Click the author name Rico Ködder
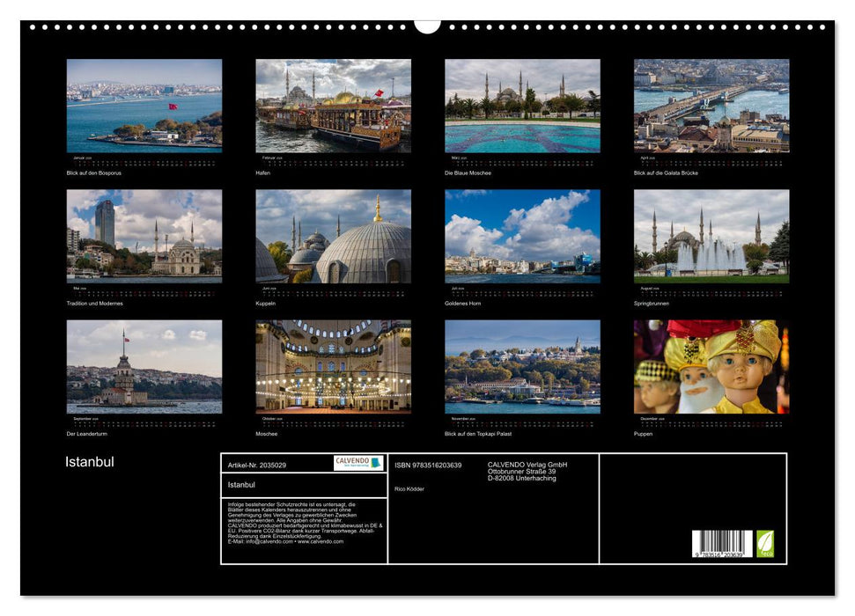Image resolution: width=855 pixels, height=616 pixels. [x=409, y=489]
